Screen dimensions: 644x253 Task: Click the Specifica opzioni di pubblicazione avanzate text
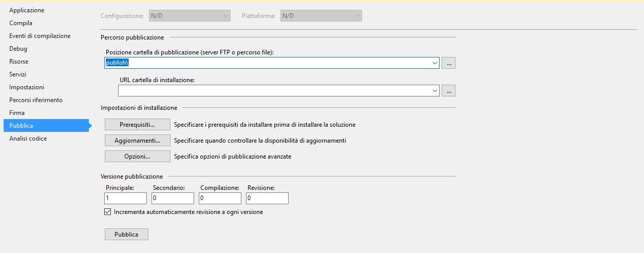coord(233,157)
